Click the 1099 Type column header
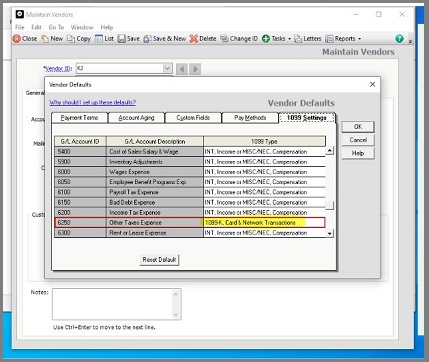This screenshot has width=429, height=362. click(264, 141)
